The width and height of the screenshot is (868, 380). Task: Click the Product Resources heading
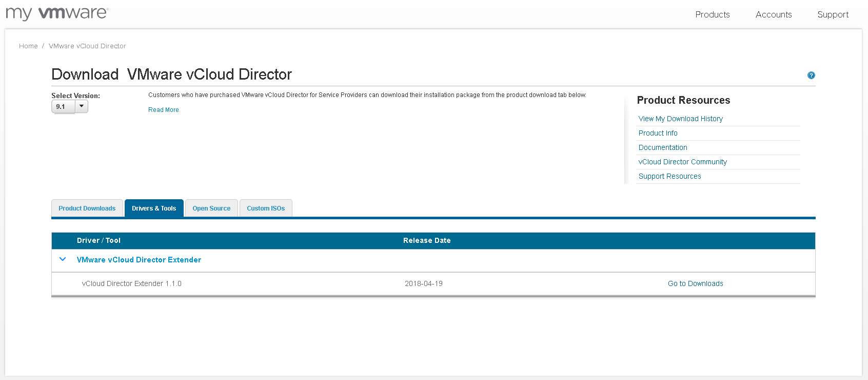(x=683, y=100)
